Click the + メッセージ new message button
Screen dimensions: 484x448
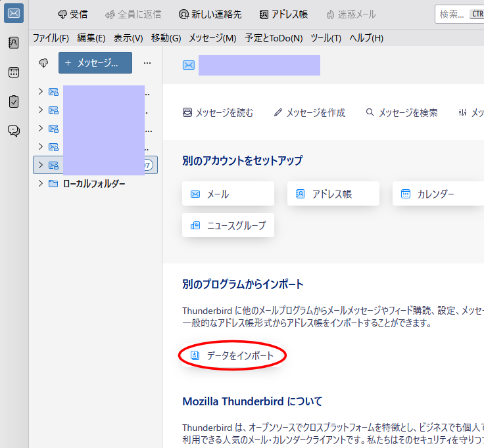[95, 63]
